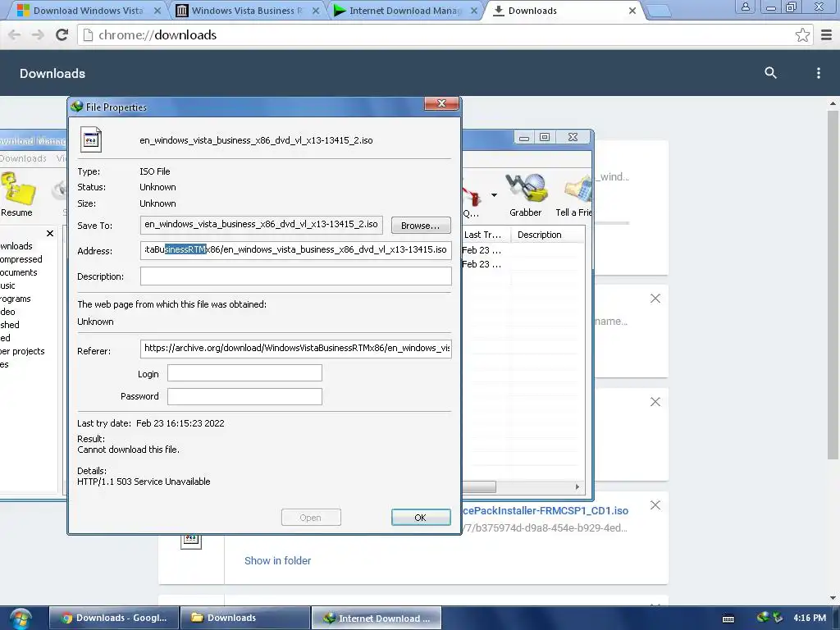Image resolution: width=840 pixels, height=630 pixels.
Task: Switch to Download Windows Vista tab
Action: [x=89, y=11]
